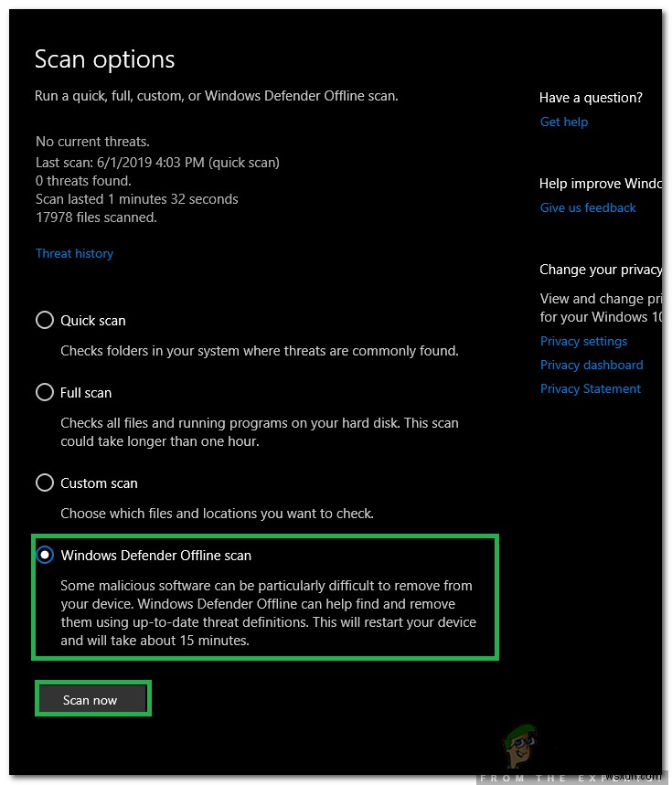Click the 'No current threats' status text

tap(92, 142)
